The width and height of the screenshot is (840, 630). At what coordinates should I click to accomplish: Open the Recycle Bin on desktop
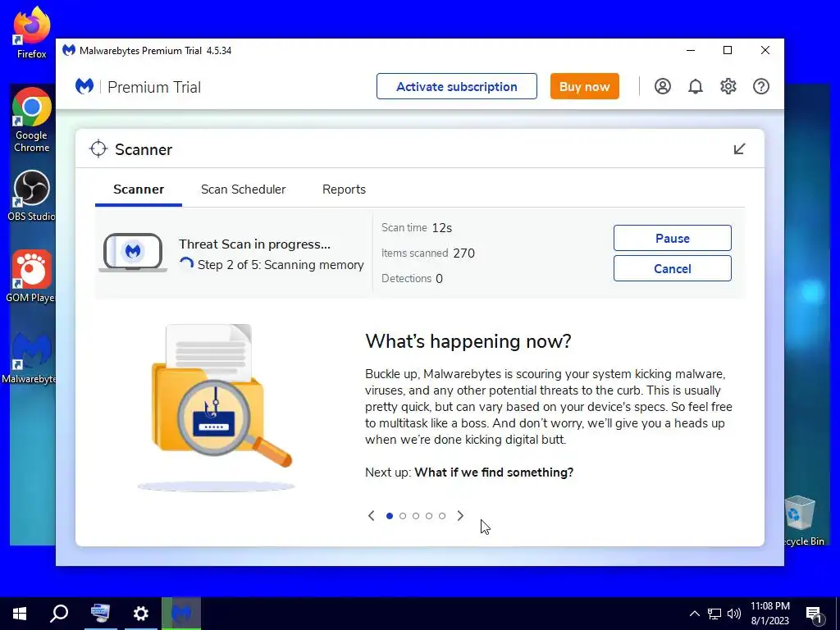[x=801, y=521]
